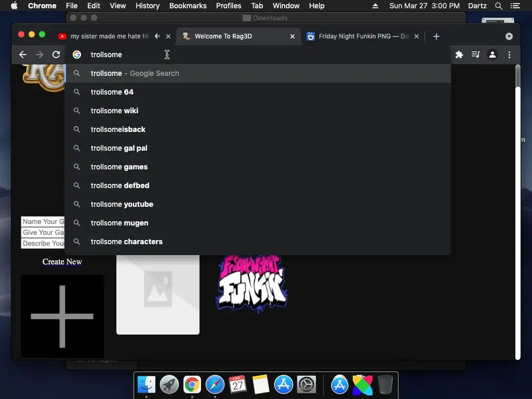Viewport: 532px width, 399px height.
Task: Open the media controls icon in toolbar
Action: [x=476, y=55]
